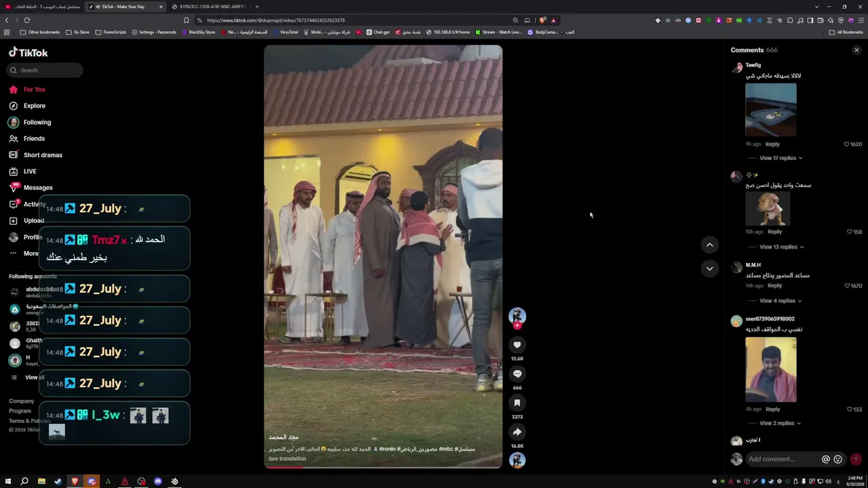
Task: Go to previous video with up arrow
Action: [x=709, y=245]
